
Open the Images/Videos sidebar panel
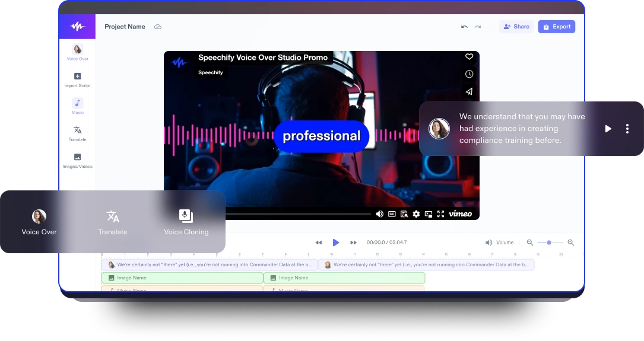pyautogui.click(x=77, y=157)
